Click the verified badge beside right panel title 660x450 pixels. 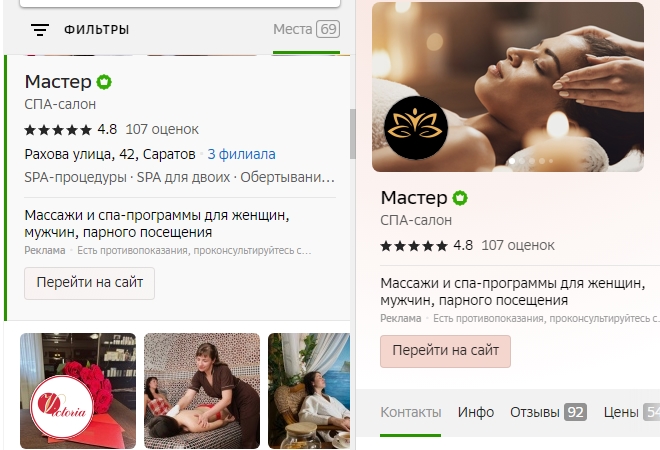tap(460, 198)
